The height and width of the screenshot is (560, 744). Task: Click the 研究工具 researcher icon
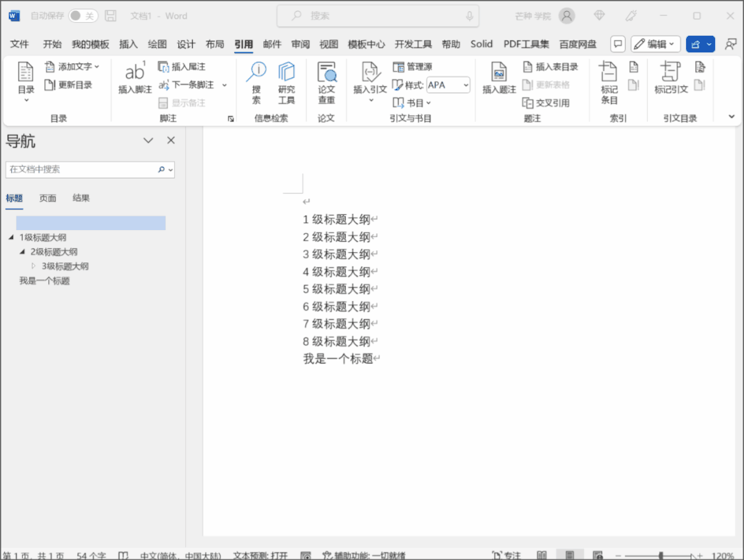click(x=287, y=83)
